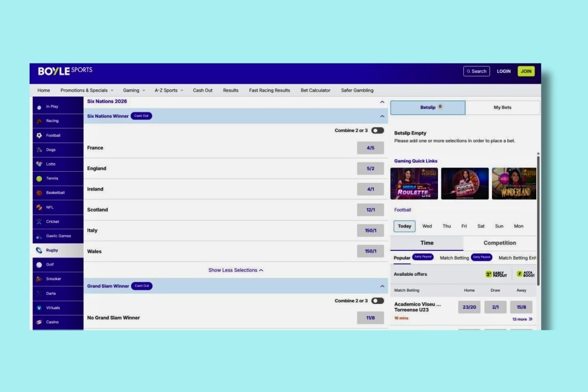Screen dimensions: 588x392
Task: Pick France at 4/5 odds
Action: [x=370, y=148]
